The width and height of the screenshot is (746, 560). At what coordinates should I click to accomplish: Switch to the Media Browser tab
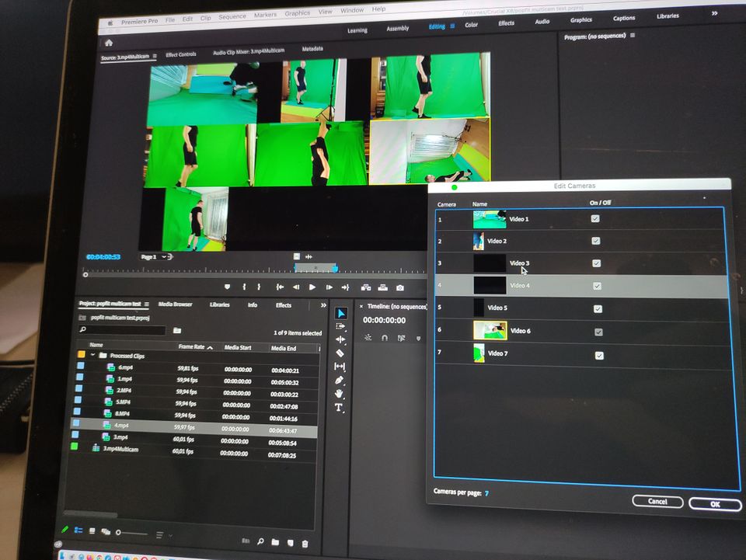tap(175, 304)
